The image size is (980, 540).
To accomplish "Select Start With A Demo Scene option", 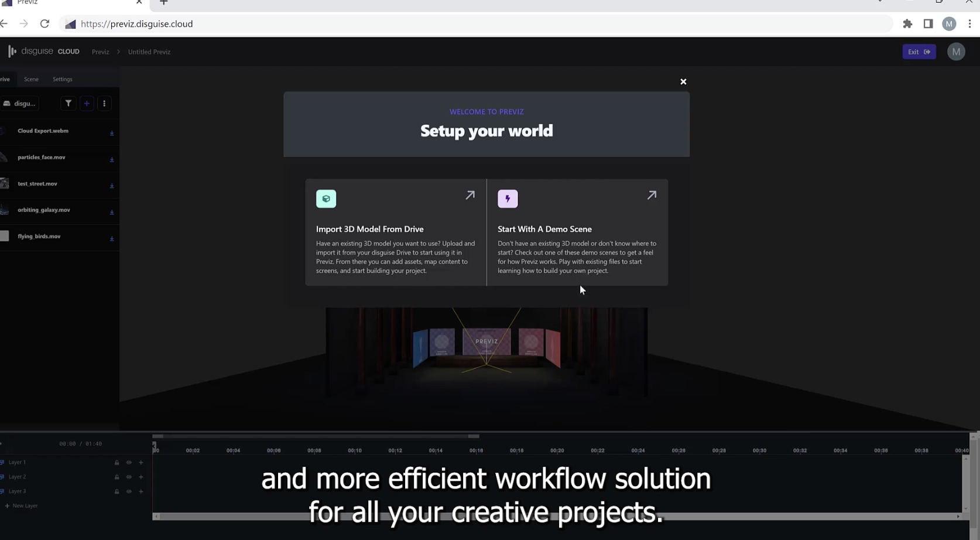I will tap(577, 233).
